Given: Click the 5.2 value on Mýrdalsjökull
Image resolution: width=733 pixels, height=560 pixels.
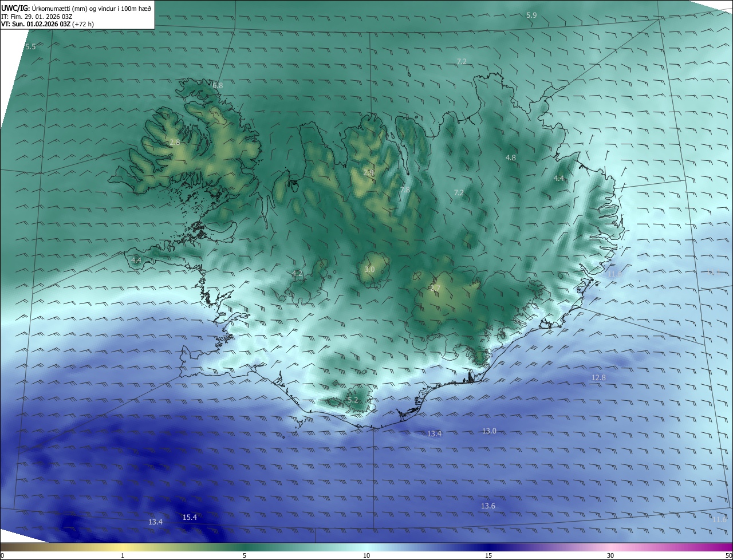Looking at the screenshot, I should 353,400.
